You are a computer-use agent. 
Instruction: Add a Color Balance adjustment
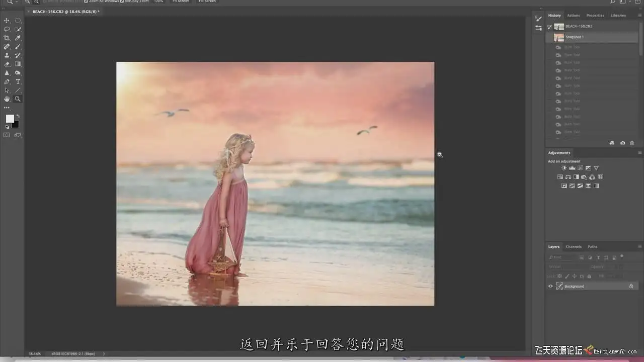click(568, 177)
